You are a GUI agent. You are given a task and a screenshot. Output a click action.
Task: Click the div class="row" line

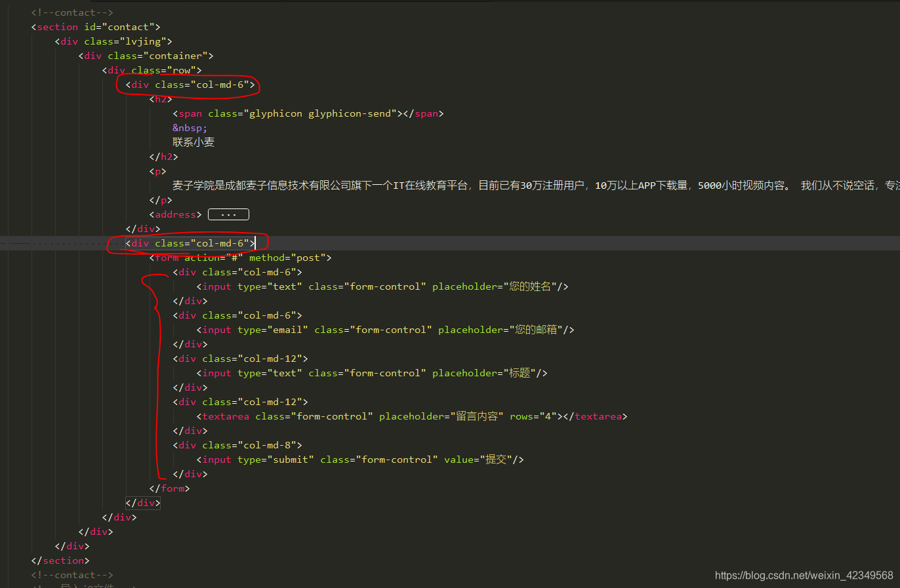152,70
